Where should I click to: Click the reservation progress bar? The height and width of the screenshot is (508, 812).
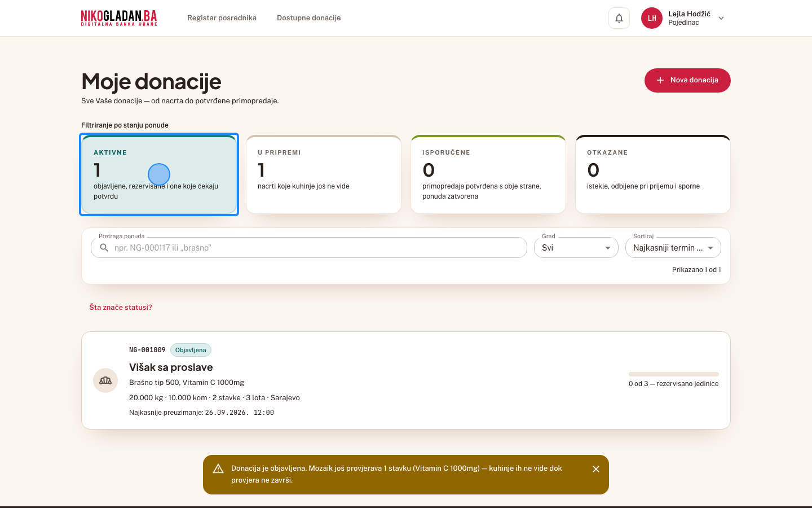click(x=674, y=374)
